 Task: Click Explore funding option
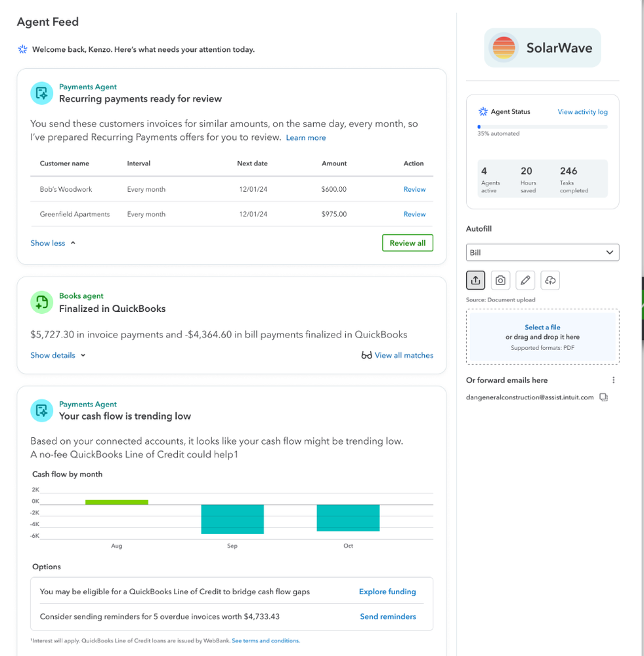click(387, 592)
